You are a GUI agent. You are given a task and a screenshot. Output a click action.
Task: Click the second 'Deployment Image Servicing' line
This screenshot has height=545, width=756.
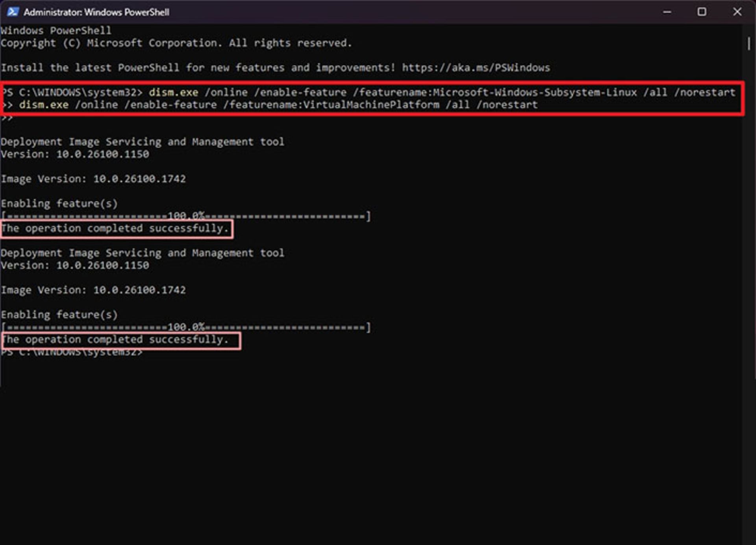[143, 253]
